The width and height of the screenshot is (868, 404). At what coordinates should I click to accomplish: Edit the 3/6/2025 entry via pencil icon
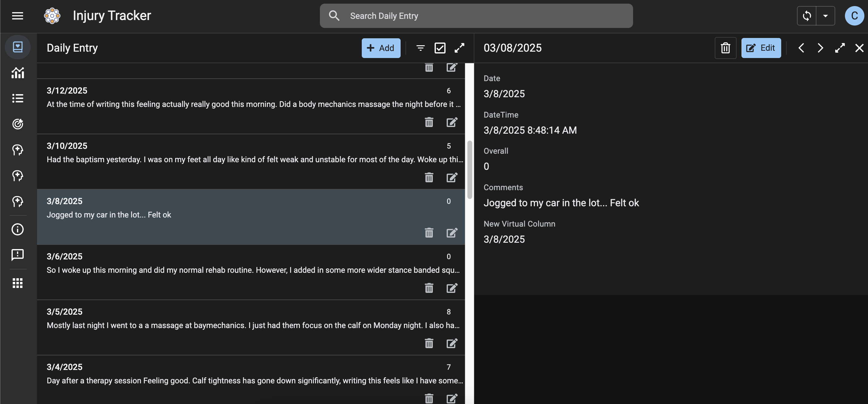(452, 288)
